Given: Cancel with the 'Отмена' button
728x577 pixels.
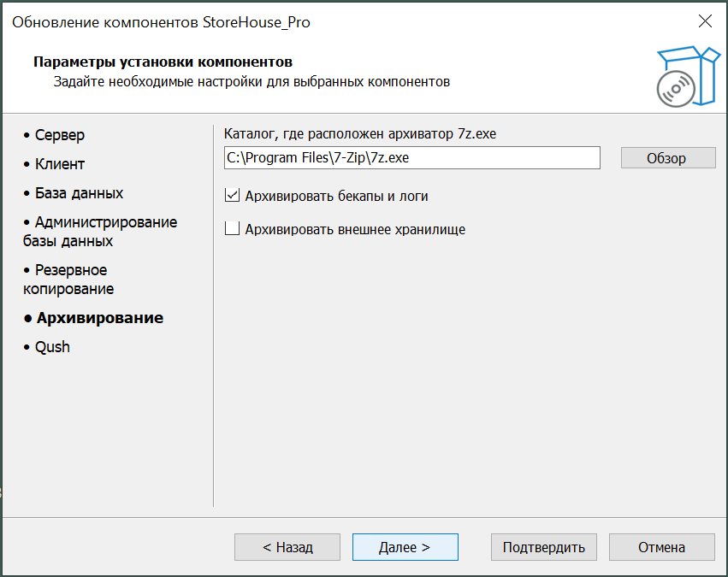Looking at the screenshot, I should coord(661,547).
